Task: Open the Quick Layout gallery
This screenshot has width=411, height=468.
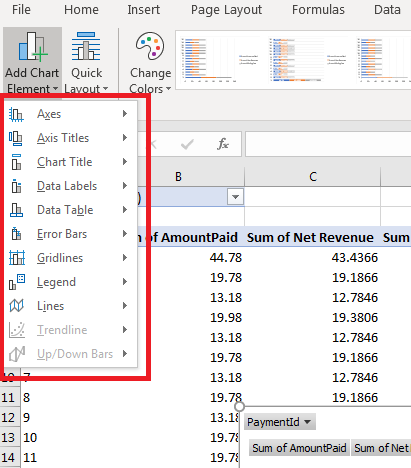Action: (x=86, y=62)
